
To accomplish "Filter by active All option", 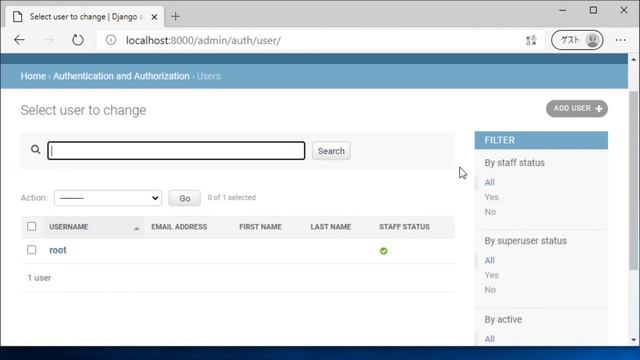I will 489,339.
